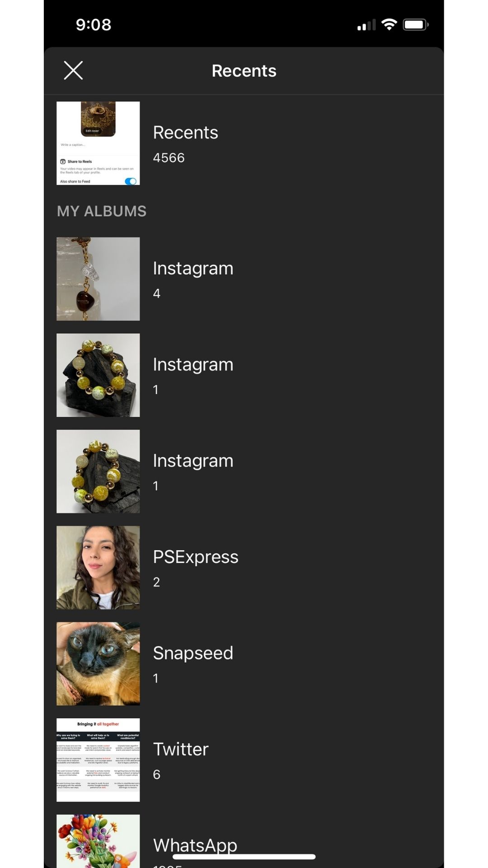488x868 pixels.
Task: Open the PSExpress album
Action: point(244,567)
